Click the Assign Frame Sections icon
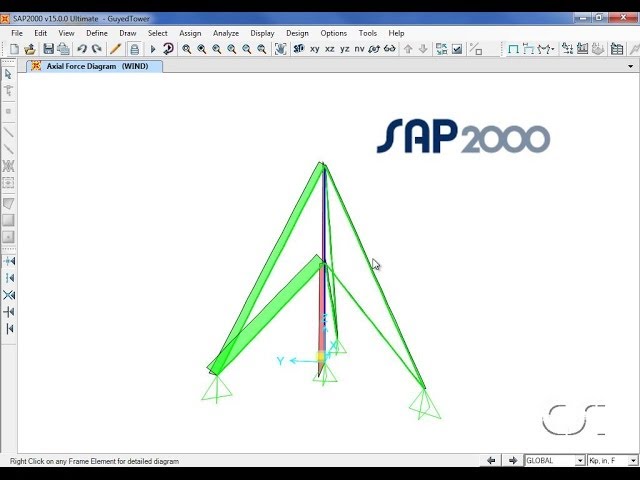Image resolution: width=640 pixels, height=480 pixels. click(x=476, y=49)
